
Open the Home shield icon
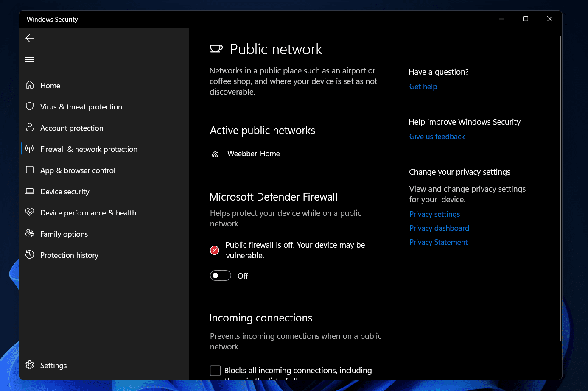coord(30,85)
